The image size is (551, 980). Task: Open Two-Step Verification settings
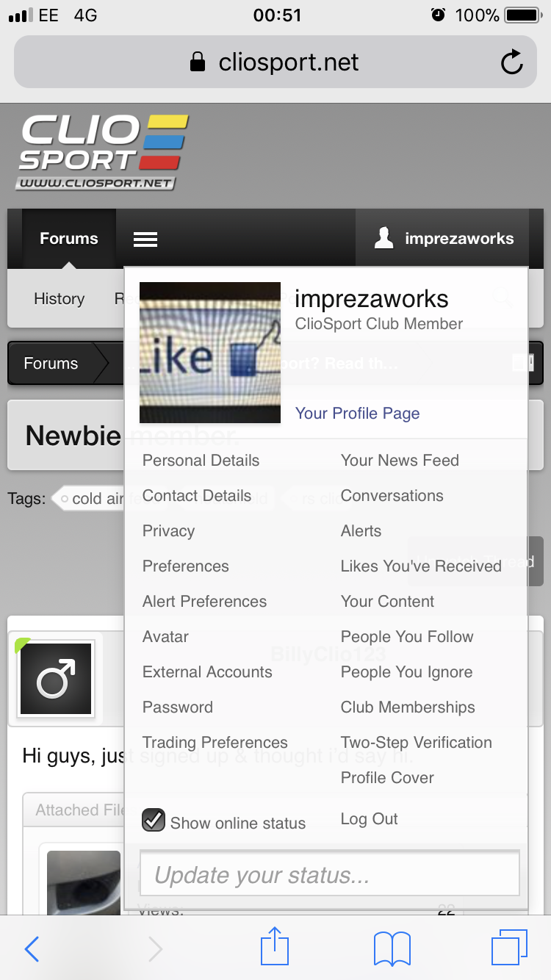click(416, 743)
